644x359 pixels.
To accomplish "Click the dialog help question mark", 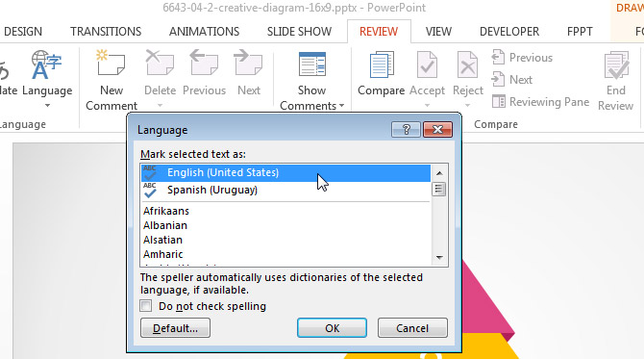I will pos(406,130).
